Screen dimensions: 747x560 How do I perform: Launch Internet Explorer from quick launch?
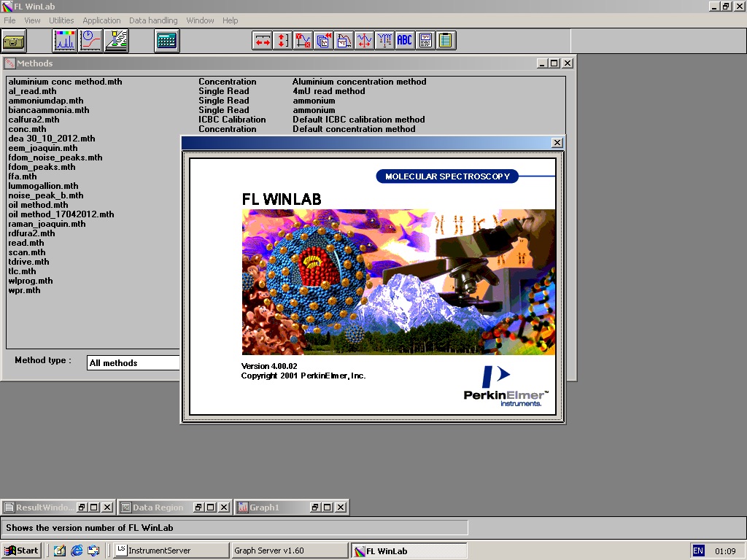(x=76, y=551)
